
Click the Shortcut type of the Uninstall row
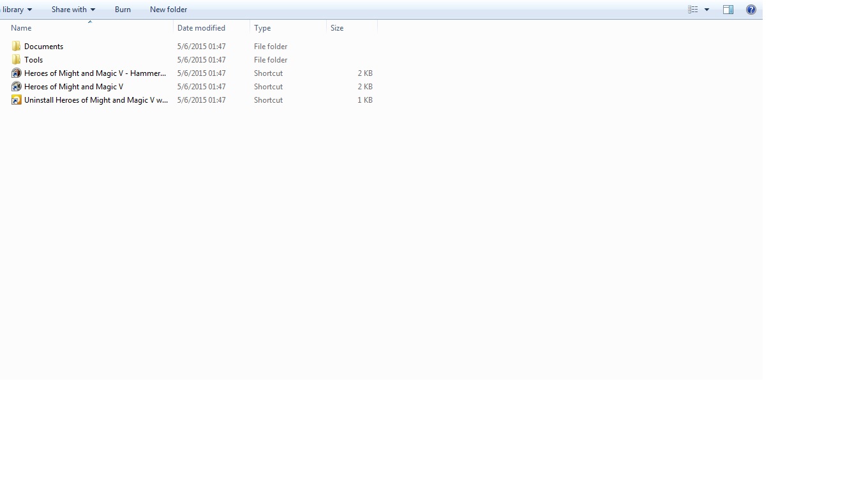268,100
